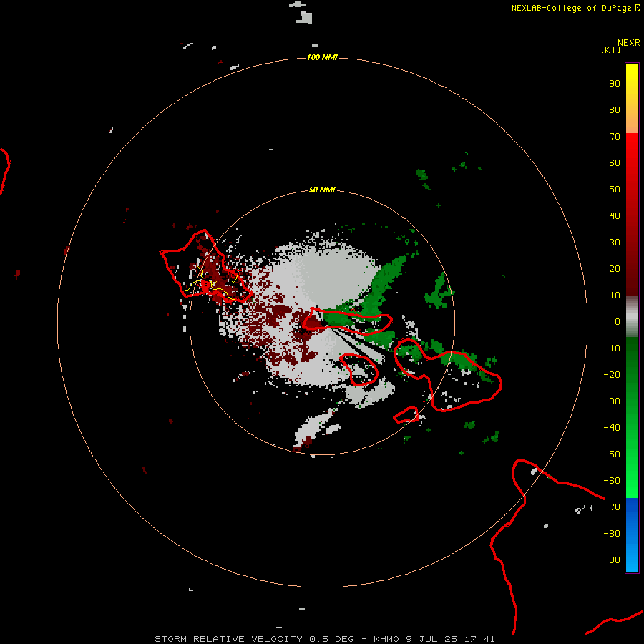Click the 20 value on velocity scale
Screen dimensions: 644x644
click(615, 268)
